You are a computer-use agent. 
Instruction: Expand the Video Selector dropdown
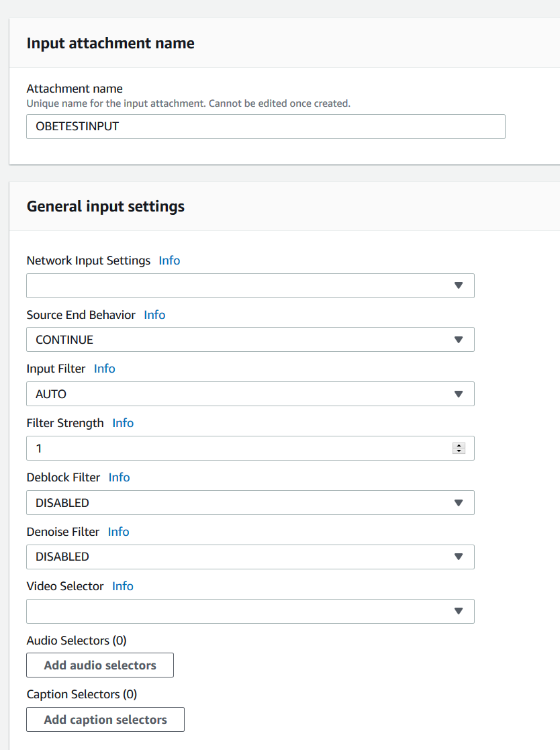(250, 611)
